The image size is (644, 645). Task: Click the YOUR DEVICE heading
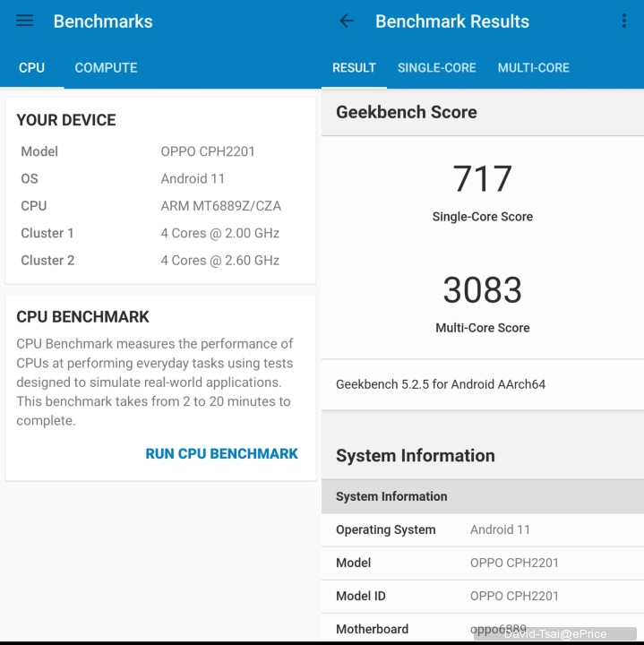(66, 120)
